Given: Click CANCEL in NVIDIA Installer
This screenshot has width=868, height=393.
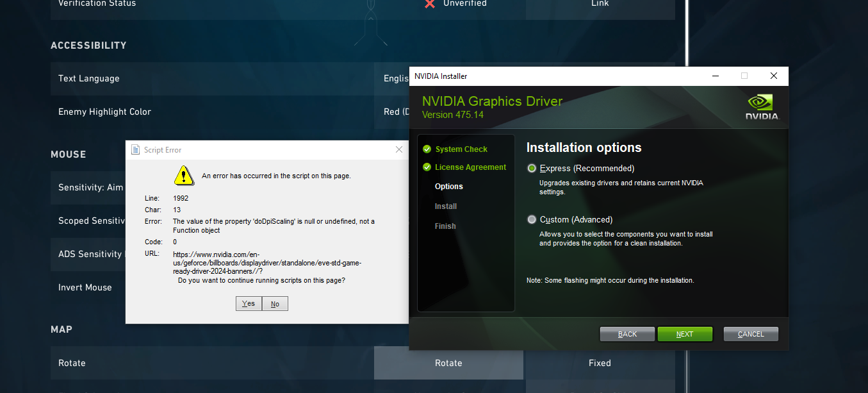Looking at the screenshot, I should 751,334.
